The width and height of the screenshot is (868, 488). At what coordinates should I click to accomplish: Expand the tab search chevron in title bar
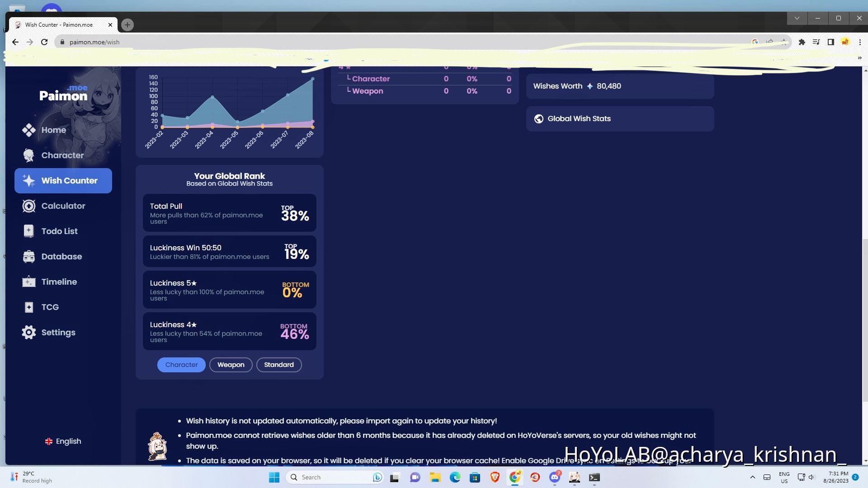tap(797, 18)
